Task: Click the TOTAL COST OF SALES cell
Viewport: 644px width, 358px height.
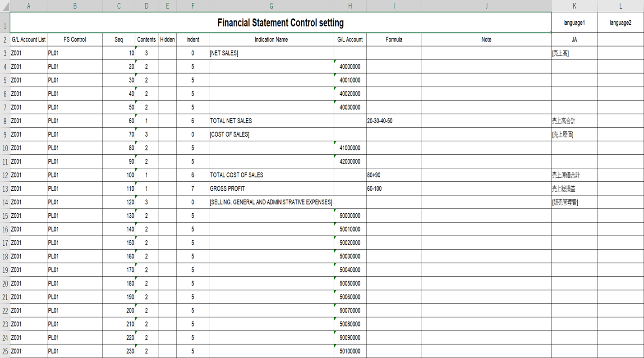Action: 271,175
